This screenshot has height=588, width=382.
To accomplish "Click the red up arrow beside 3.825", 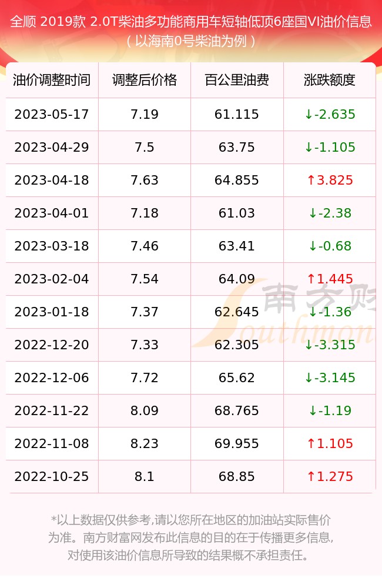I will (x=311, y=181).
